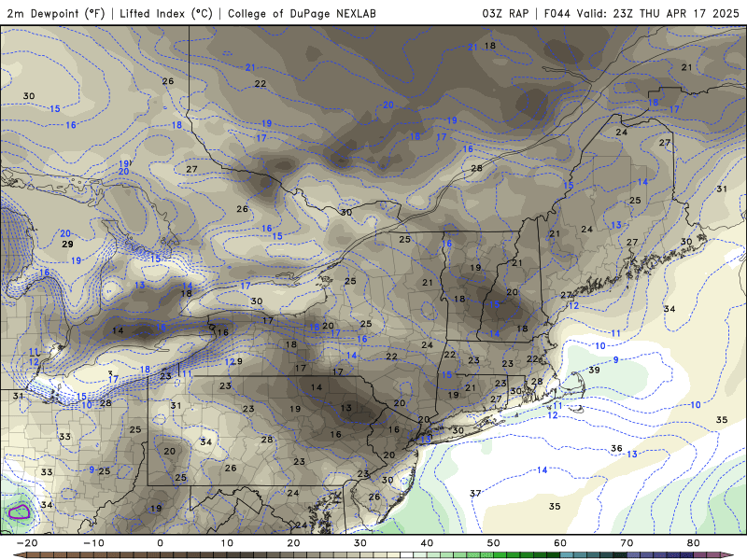Click the black 37 dewpoint value over the ocean
747x560 pixels.
click(x=475, y=494)
